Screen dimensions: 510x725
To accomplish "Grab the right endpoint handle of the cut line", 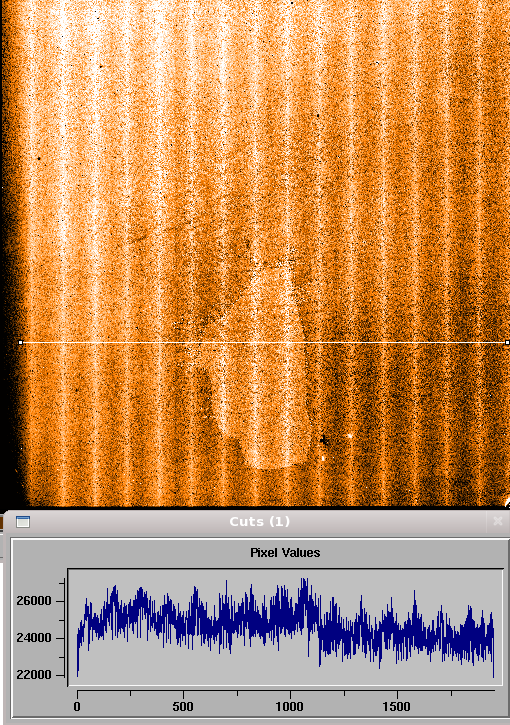I will (507, 343).
